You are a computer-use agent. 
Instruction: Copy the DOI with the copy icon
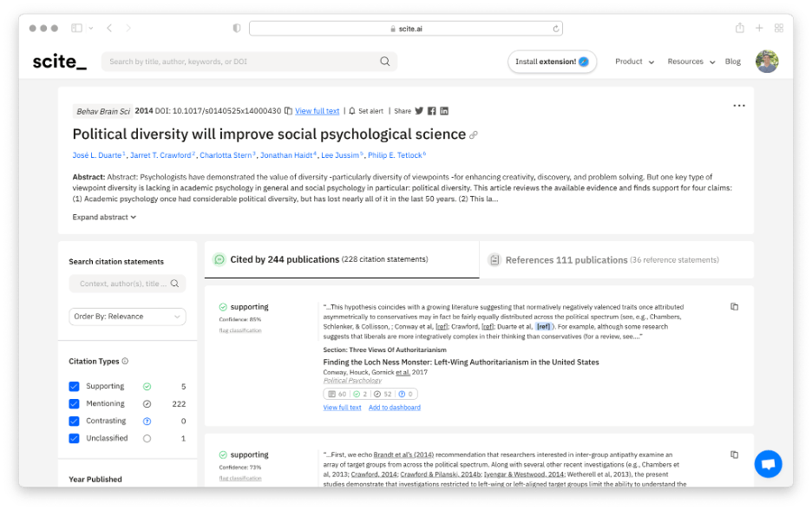pos(288,111)
